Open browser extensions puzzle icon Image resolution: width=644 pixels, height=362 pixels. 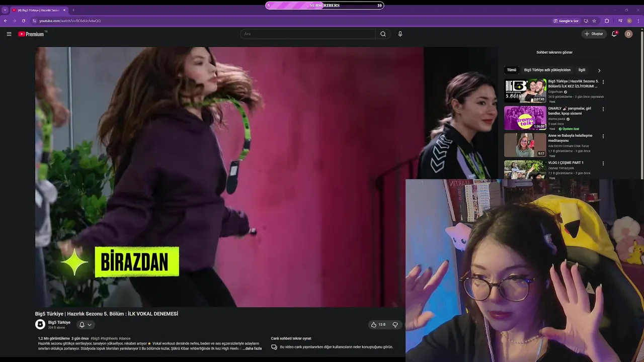click(x=607, y=21)
